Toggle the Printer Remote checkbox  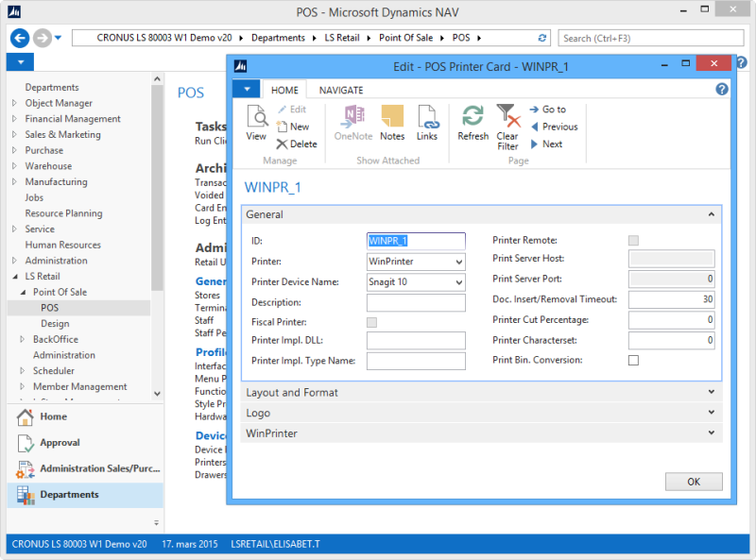[633, 241]
